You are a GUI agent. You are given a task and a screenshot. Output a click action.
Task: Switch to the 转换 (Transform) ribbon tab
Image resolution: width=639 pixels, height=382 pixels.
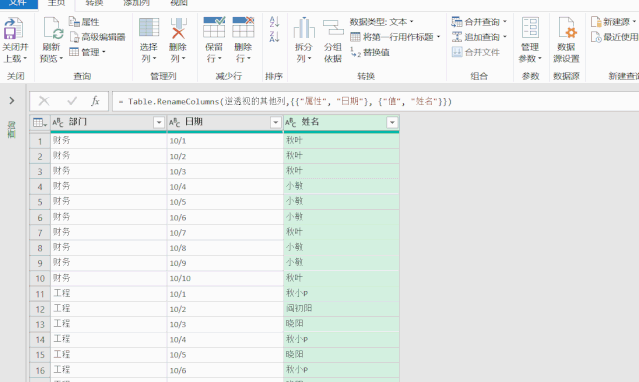pyautogui.click(x=95, y=3)
